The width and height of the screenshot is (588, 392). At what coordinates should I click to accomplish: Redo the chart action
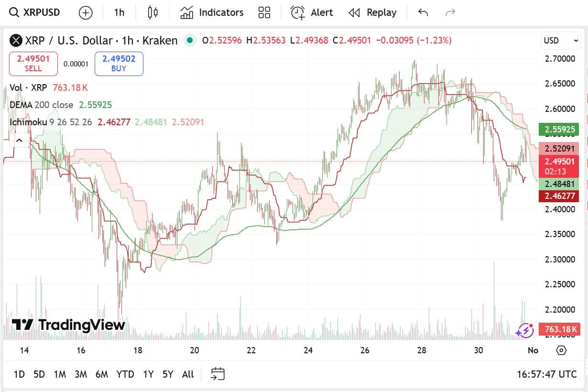450,12
